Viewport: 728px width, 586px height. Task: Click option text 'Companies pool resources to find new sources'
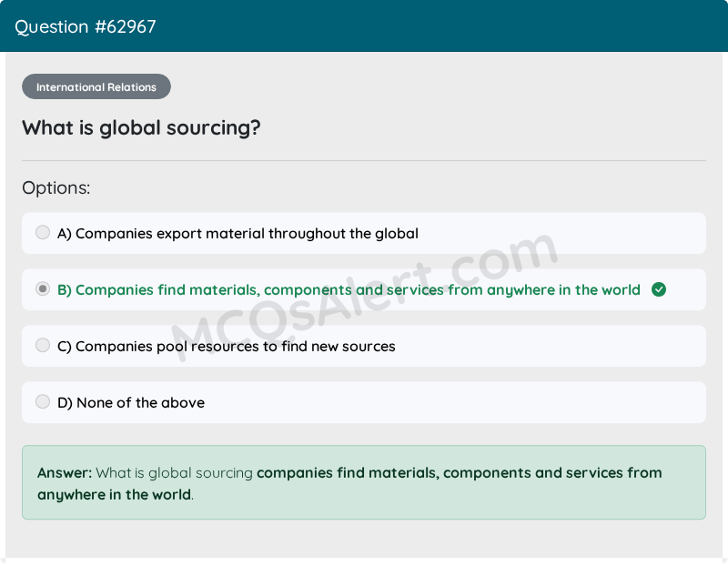(235, 347)
